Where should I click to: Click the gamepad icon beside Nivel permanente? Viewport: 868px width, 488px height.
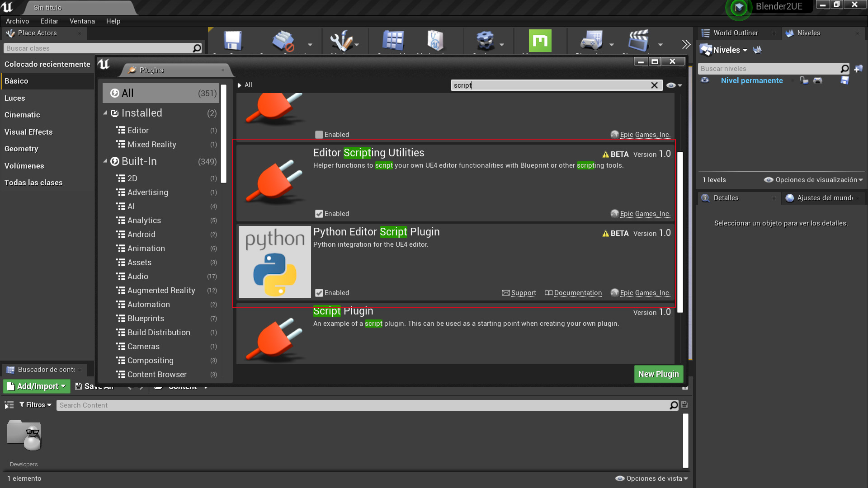tap(818, 80)
